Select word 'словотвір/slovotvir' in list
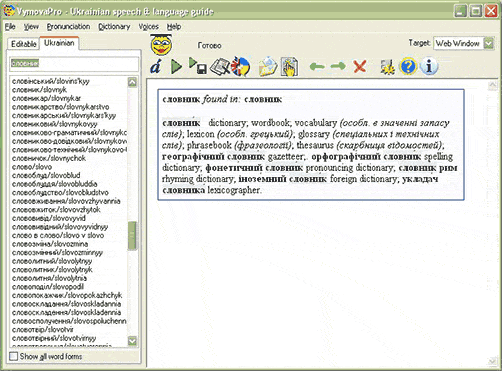502x371 pixels. (43, 330)
